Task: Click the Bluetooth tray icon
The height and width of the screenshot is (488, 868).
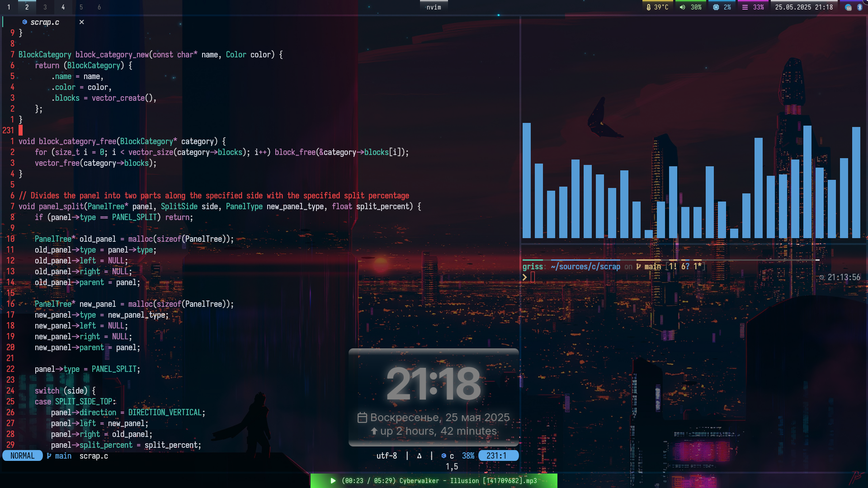Action: tap(859, 7)
